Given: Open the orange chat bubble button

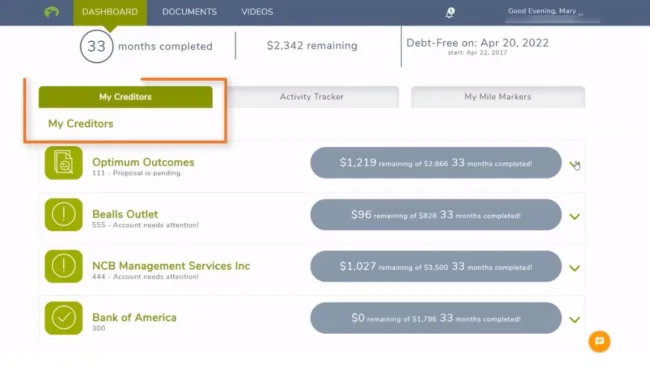Looking at the screenshot, I should coord(599,342).
